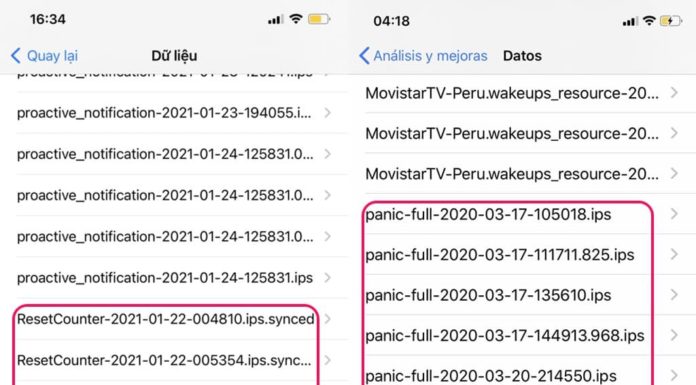The image size is (696, 385).
Task: Open proactive_notification-2021-01-24-125831.ips log
Action: 174,278
